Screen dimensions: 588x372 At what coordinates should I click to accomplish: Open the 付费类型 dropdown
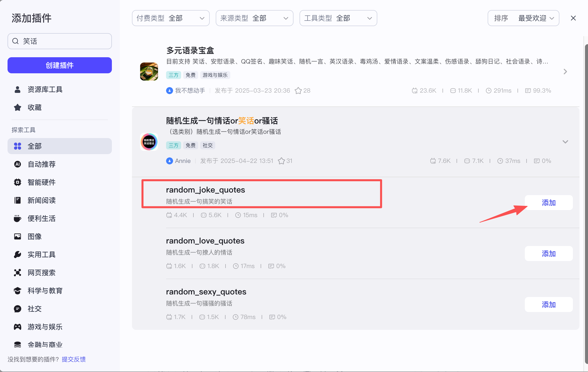pos(171,18)
